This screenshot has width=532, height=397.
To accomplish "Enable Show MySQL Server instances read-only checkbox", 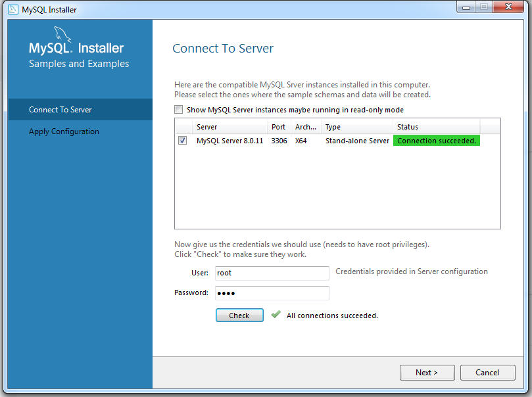I will (x=178, y=110).
